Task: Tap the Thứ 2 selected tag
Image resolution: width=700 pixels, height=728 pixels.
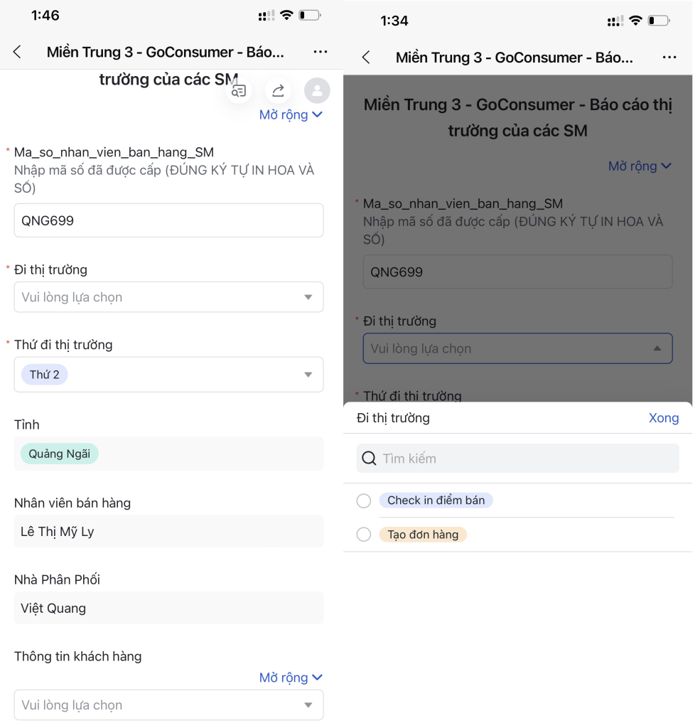Action: pos(45,375)
